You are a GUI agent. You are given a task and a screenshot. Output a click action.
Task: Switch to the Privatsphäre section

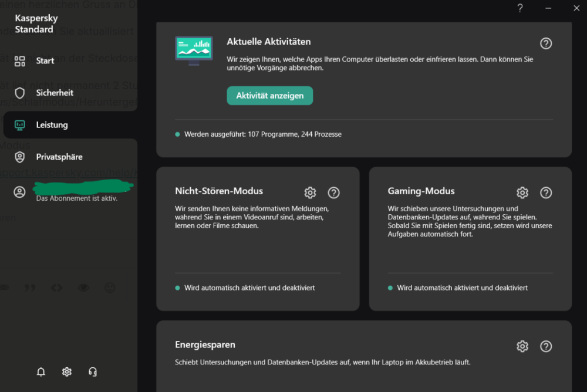coord(59,157)
